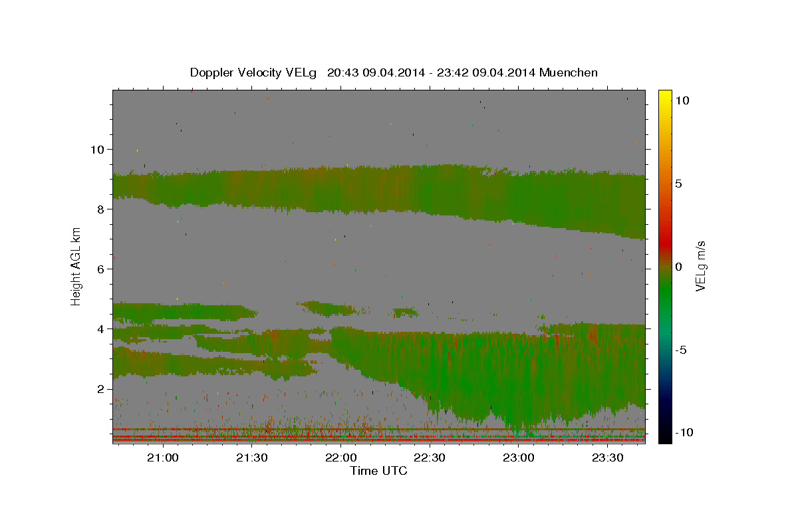Click the 'Time UTC' axis label

pyautogui.click(x=378, y=471)
